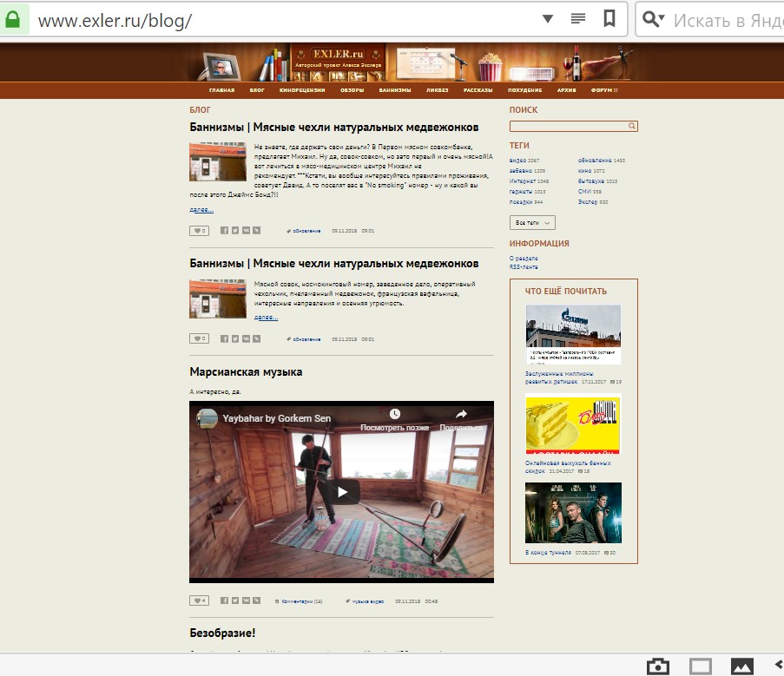The image size is (784, 676).
Task: Click the green padlock security icon
Action: [13, 19]
